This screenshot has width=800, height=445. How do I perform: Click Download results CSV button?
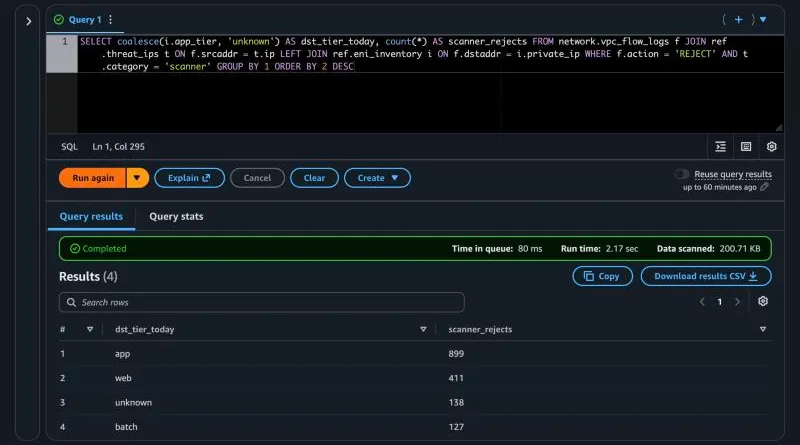click(706, 276)
